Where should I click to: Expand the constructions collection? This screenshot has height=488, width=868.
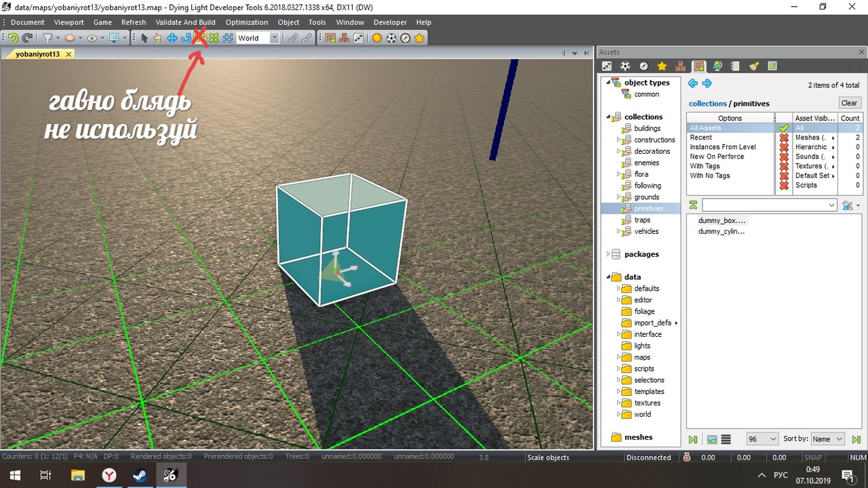(x=618, y=140)
